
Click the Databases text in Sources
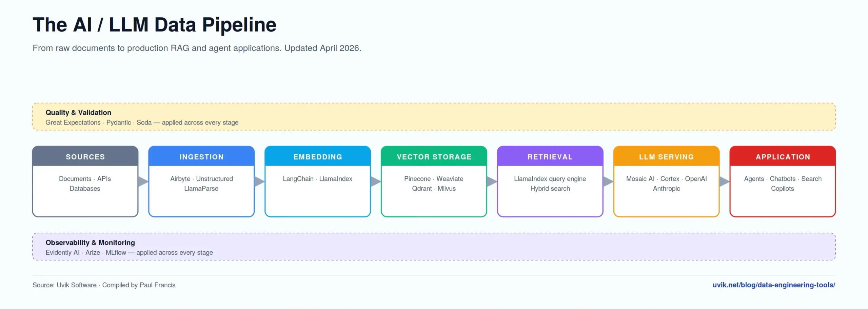click(85, 189)
